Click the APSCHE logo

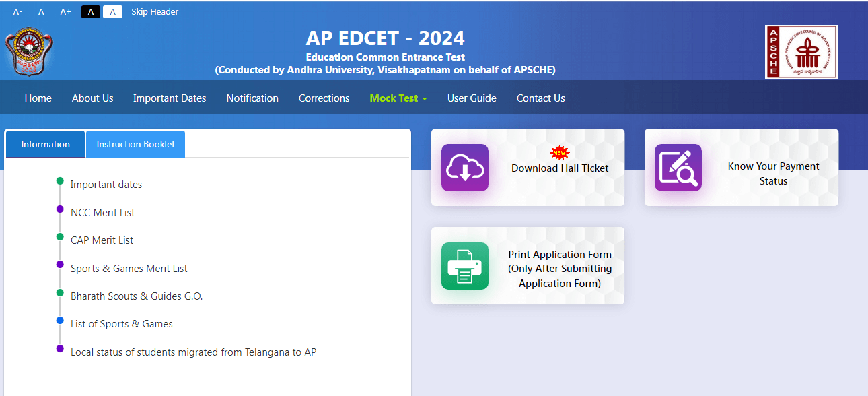801,52
